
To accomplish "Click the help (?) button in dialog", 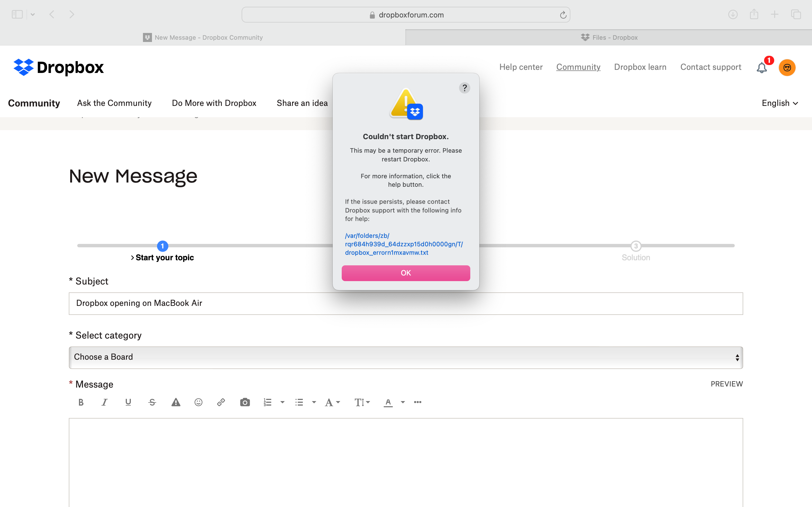I will [465, 88].
